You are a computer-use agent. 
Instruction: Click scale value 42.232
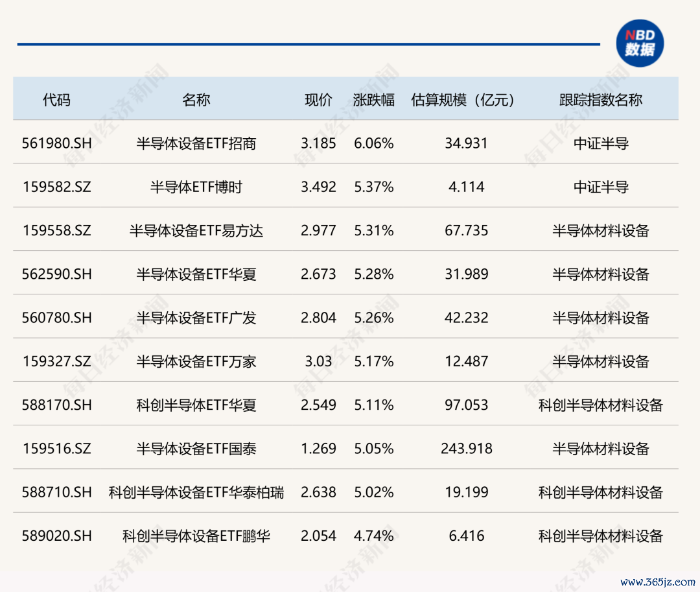click(x=466, y=318)
